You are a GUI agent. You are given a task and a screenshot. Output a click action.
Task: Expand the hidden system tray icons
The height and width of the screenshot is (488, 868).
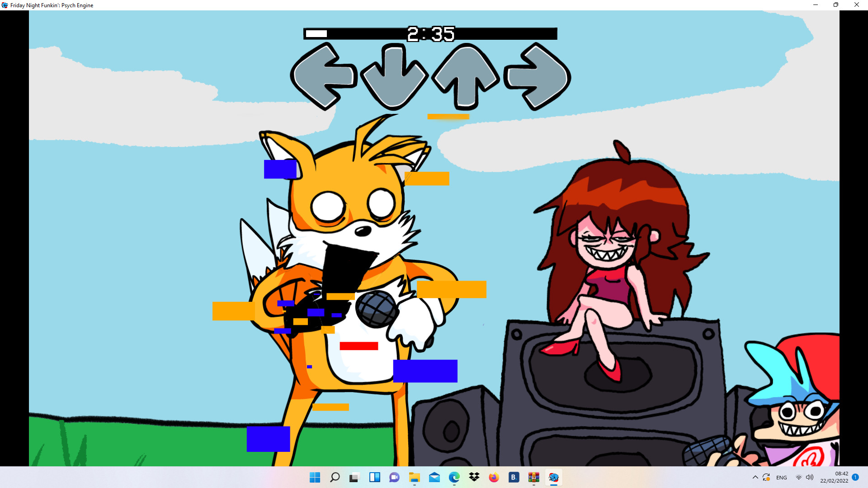tap(755, 477)
